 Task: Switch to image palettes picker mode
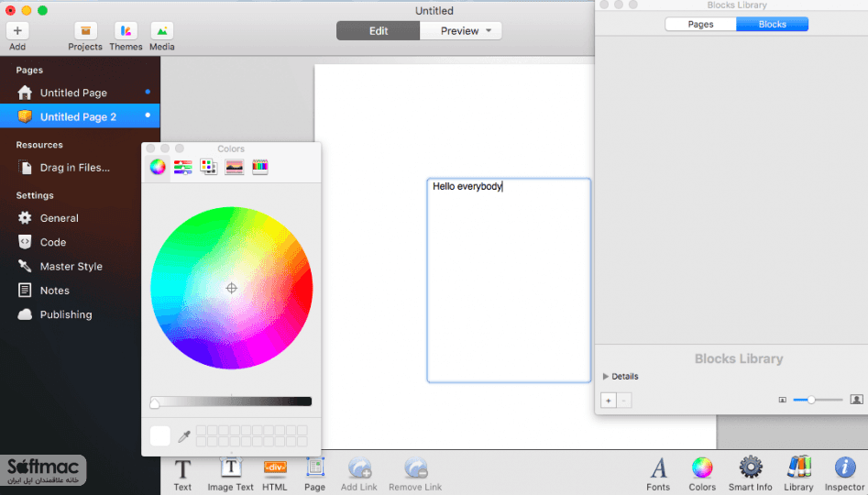(x=234, y=167)
